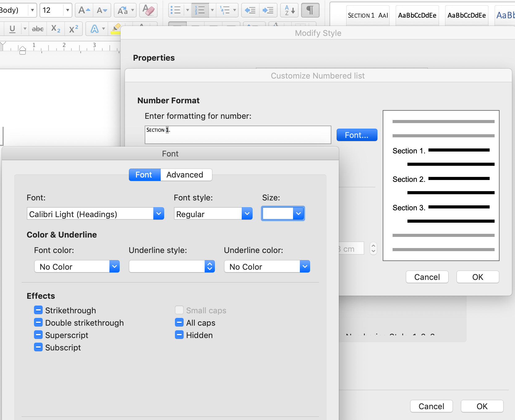Toggle the paragraph marks icon
Image resolution: width=515 pixels, height=420 pixels.
point(310,10)
